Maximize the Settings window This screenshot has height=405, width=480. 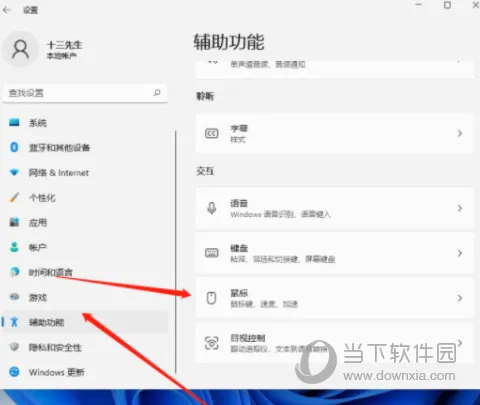click(447, 5)
